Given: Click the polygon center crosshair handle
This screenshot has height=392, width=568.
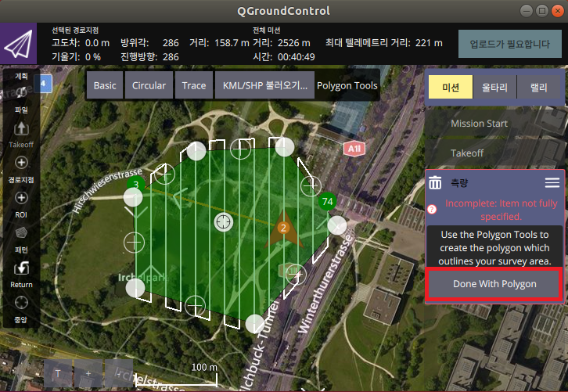Looking at the screenshot, I should tap(223, 222).
